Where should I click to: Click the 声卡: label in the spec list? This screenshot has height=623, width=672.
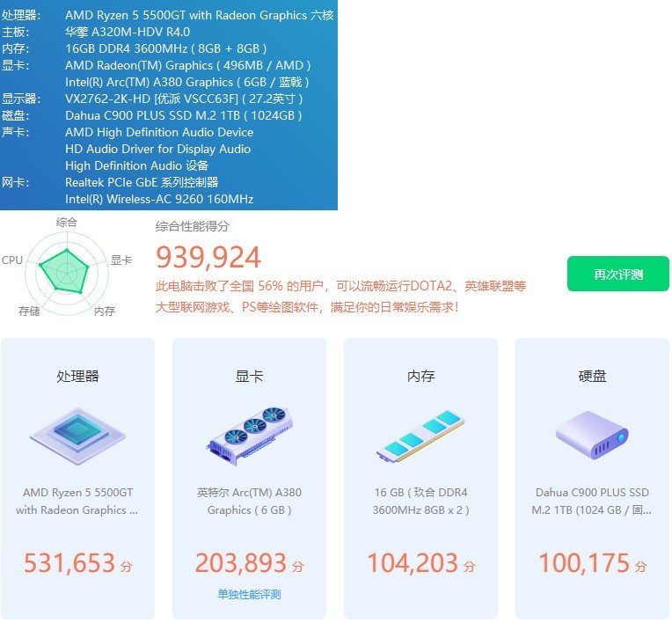pos(16,132)
